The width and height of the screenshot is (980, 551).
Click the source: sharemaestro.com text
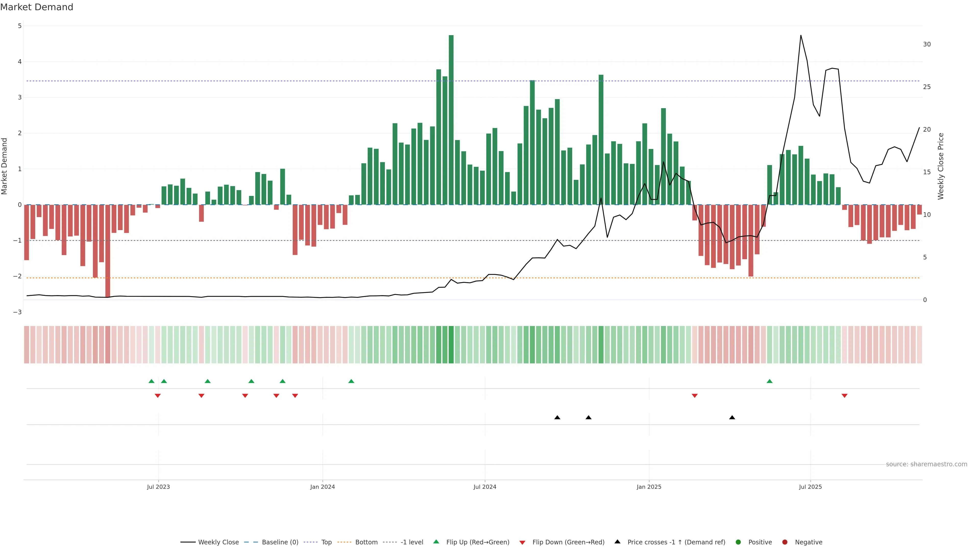pos(926,464)
